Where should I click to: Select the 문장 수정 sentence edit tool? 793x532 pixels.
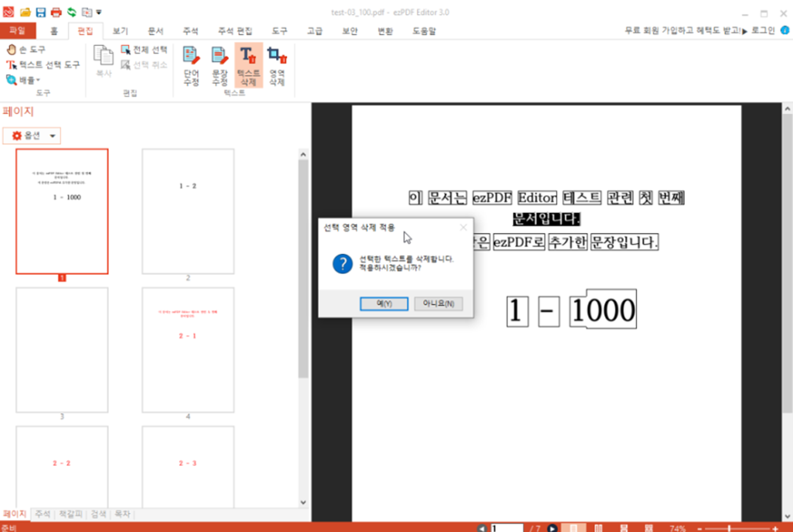(x=220, y=65)
